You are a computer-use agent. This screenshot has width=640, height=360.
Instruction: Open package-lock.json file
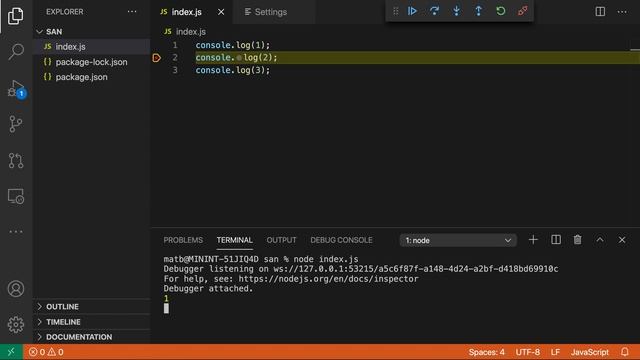point(91,62)
